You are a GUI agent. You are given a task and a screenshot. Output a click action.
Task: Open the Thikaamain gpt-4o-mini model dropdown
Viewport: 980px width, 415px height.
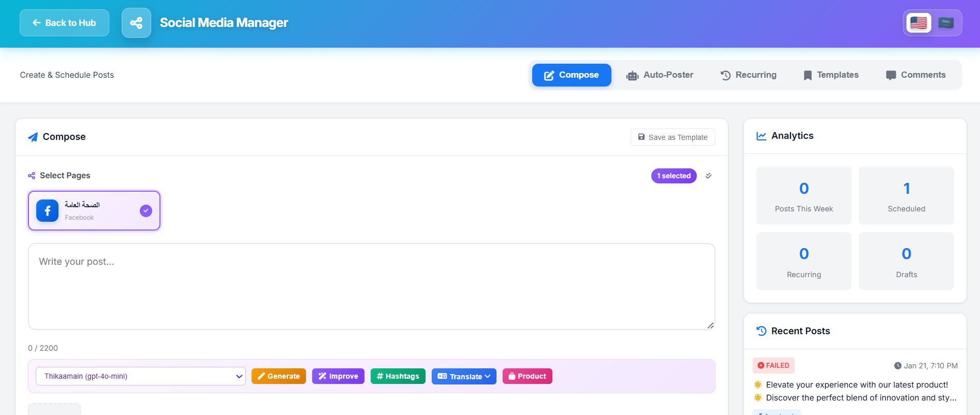coord(140,376)
